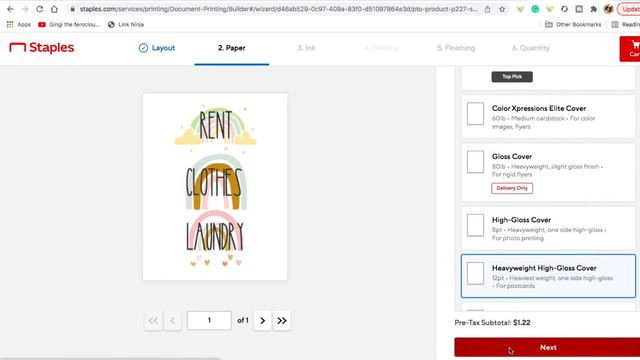Screen dimensions: 640x360
Task: Select High-Gloss Cover paper option
Action: pos(548,228)
